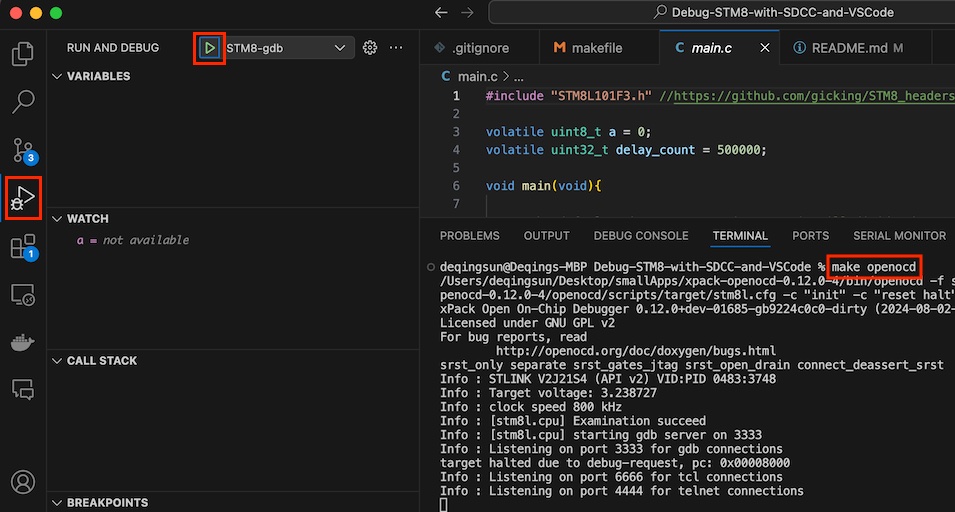Click line number 3 in the gutter
The image size is (955, 512).
(456, 132)
